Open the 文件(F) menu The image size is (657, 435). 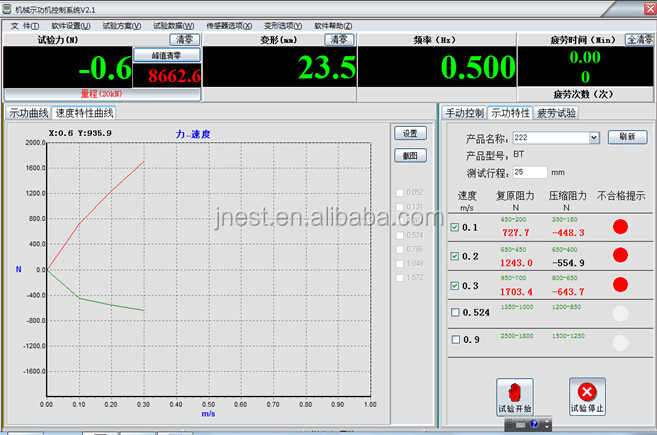point(25,26)
